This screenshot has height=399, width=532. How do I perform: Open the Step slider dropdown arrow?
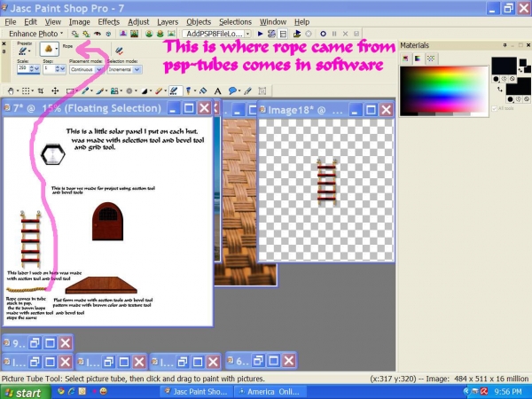coord(63,69)
